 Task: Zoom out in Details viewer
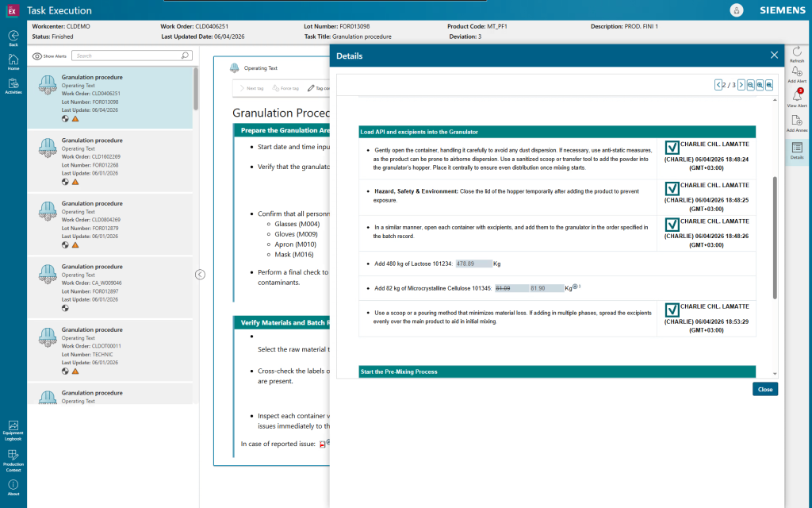pyautogui.click(x=750, y=85)
